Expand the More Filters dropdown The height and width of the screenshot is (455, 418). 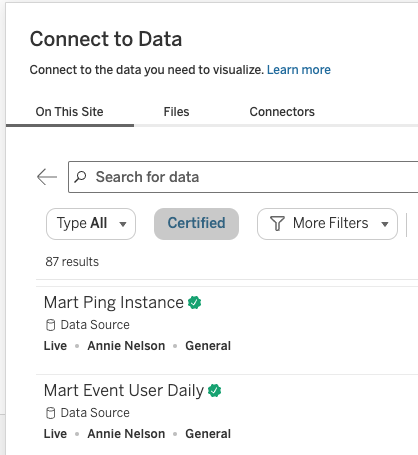coord(327,224)
